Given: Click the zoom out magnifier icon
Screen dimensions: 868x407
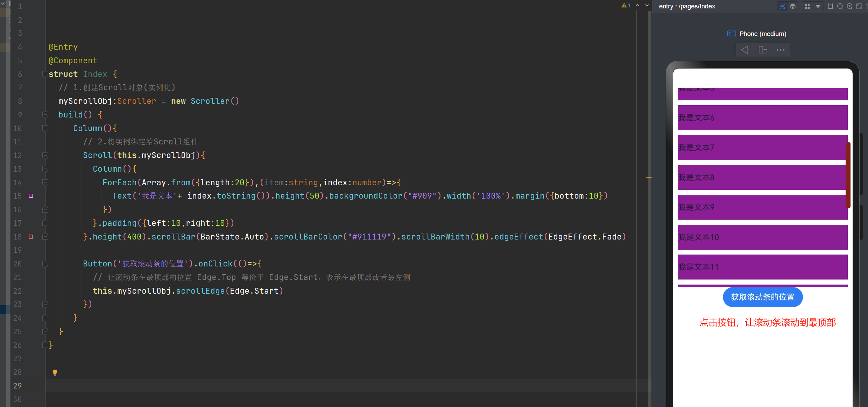Looking at the screenshot, I should tap(840, 6).
